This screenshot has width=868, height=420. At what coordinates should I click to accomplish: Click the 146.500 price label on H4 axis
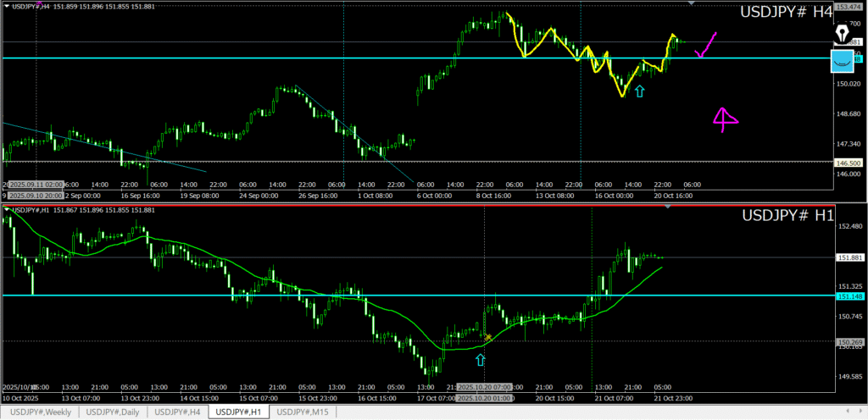849,163
